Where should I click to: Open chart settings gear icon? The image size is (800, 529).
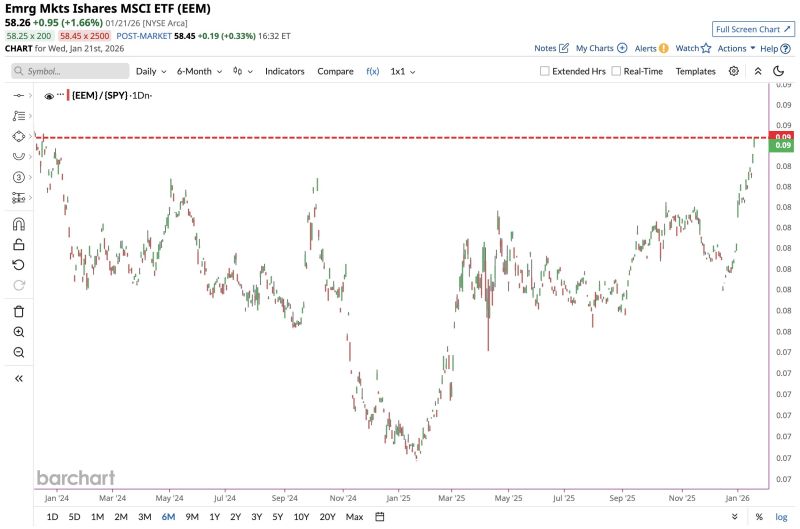(x=734, y=71)
